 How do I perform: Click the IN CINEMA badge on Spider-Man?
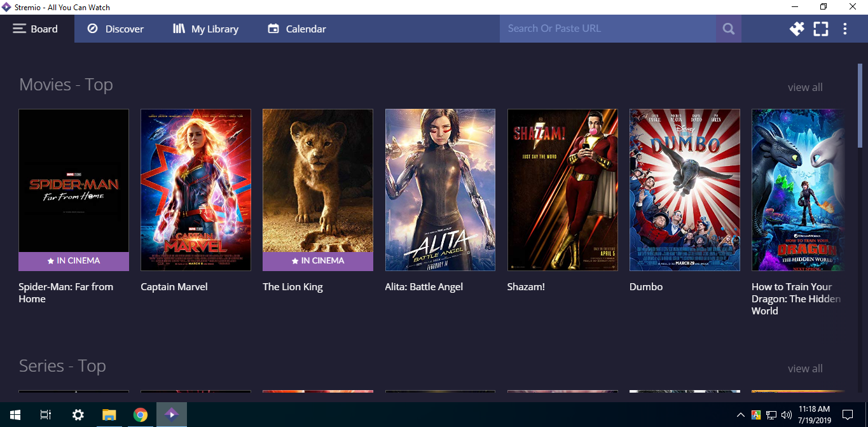(x=74, y=261)
